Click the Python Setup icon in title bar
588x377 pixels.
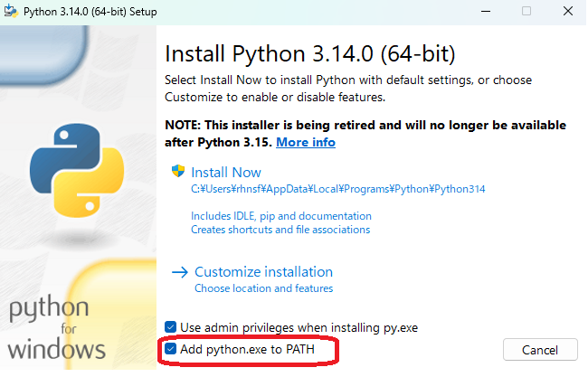[x=13, y=11]
